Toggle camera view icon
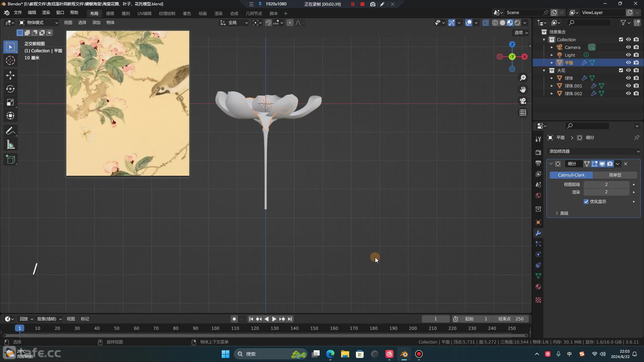Screen dimensions: 644x362 pyautogui.click(x=523, y=101)
